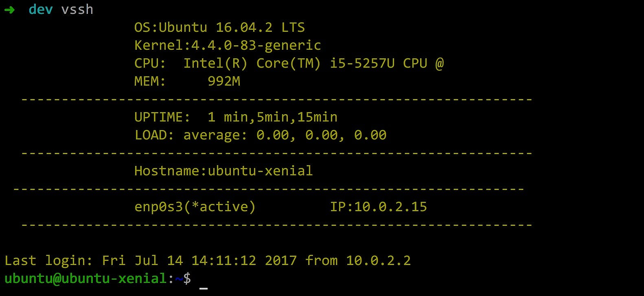644x296 pixels.
Task: Click the network interface enp0s3(*active)
Action: 195,207
